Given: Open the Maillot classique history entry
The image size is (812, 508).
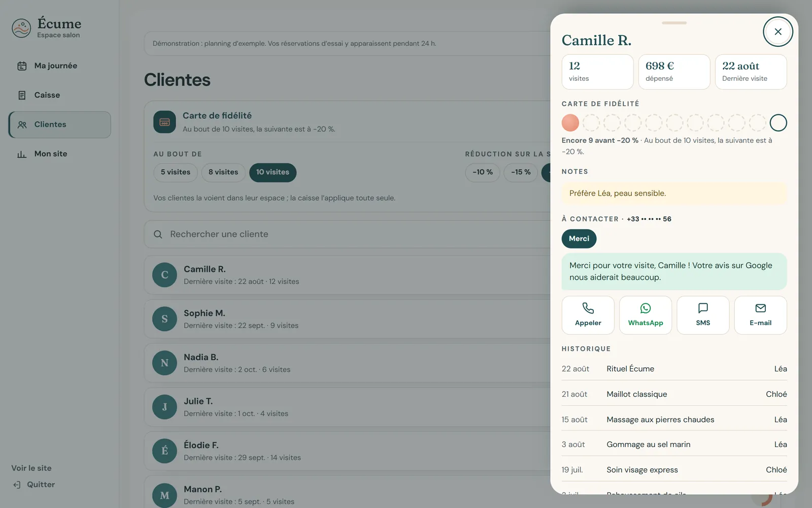Looking at the screenshot, I should coord(674,394).
